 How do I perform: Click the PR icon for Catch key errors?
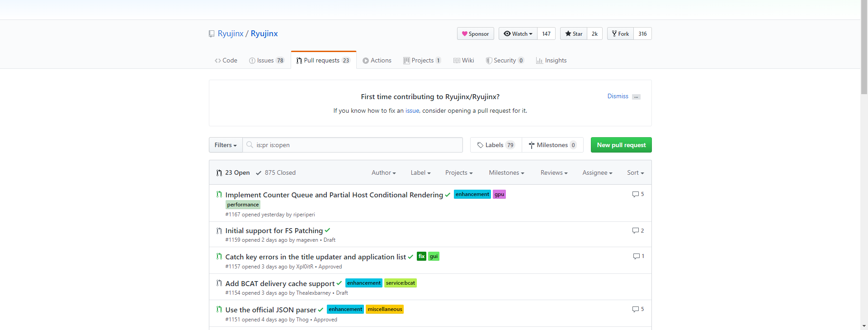pos(219,256)
